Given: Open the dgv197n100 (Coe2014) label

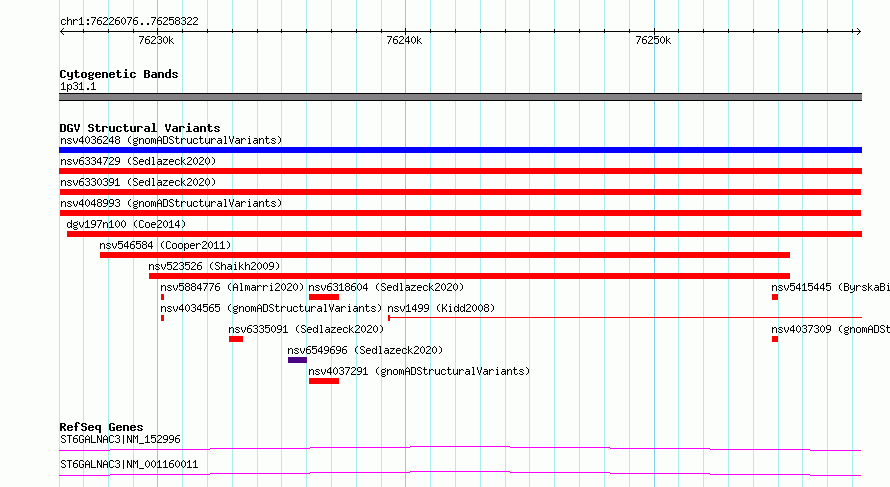Looking at the screenshot, I should (x=126, y=224).
